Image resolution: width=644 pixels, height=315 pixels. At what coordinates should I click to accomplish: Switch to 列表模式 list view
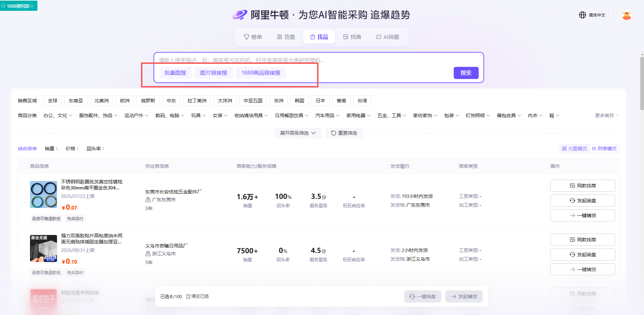click(x=604, y=149)
